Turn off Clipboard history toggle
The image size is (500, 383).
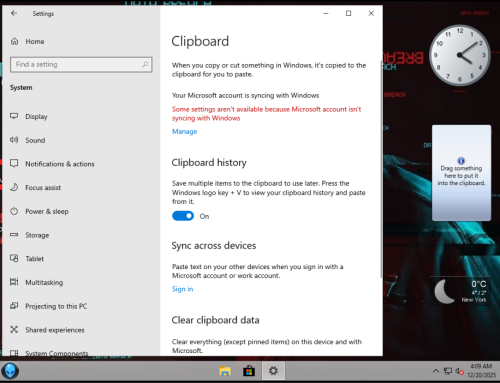[x=183, y=216]
